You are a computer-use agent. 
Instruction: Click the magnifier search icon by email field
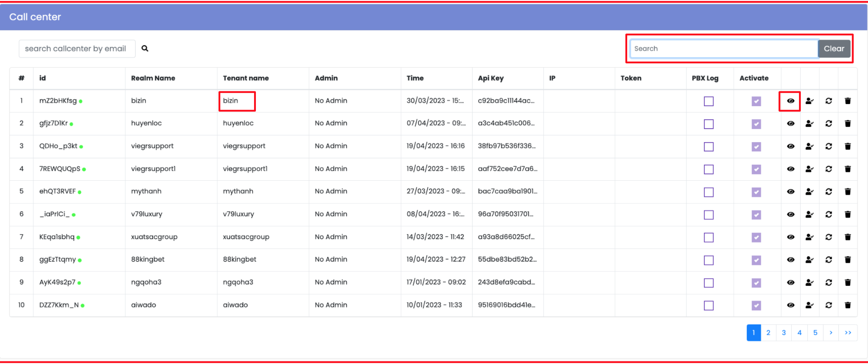[145, 49]
